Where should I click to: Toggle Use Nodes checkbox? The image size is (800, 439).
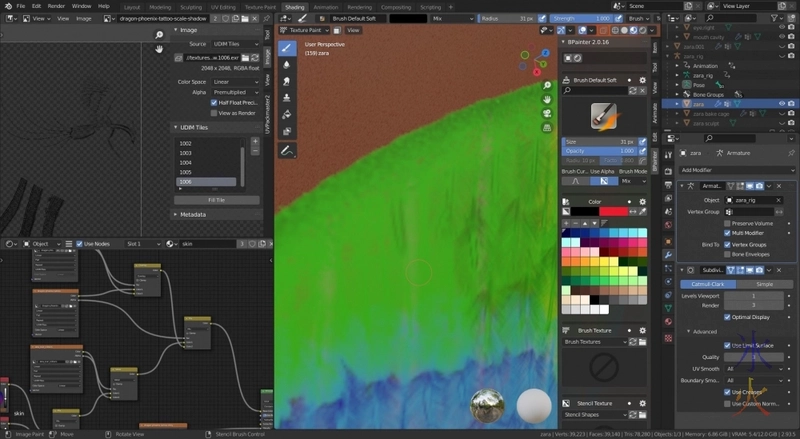point(77,244)
